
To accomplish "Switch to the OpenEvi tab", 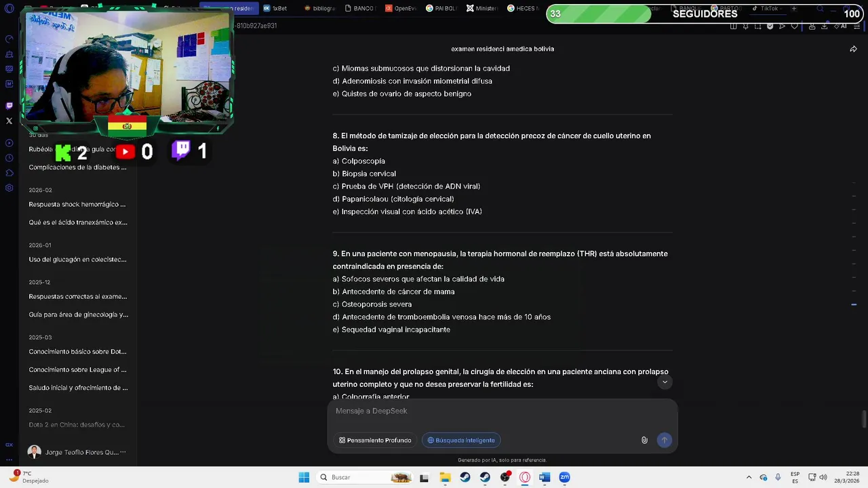I will [401, 8].
